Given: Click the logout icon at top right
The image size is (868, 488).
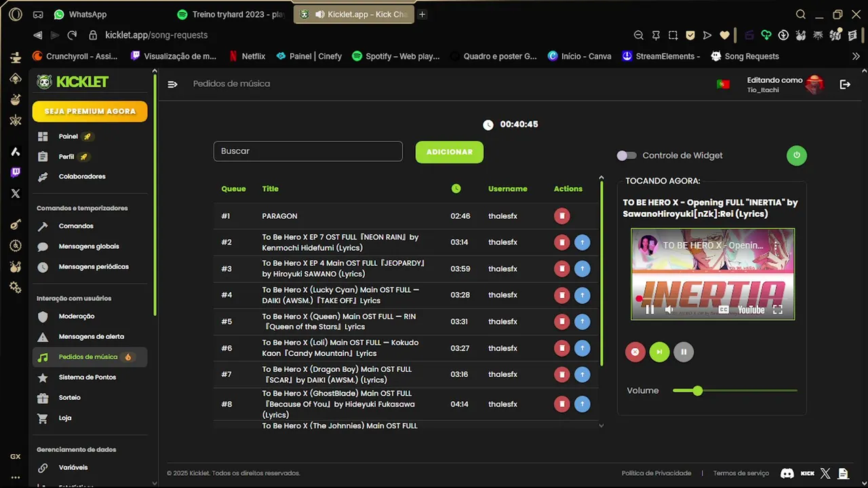Looking at the screenshot, I should pos(845,84).
